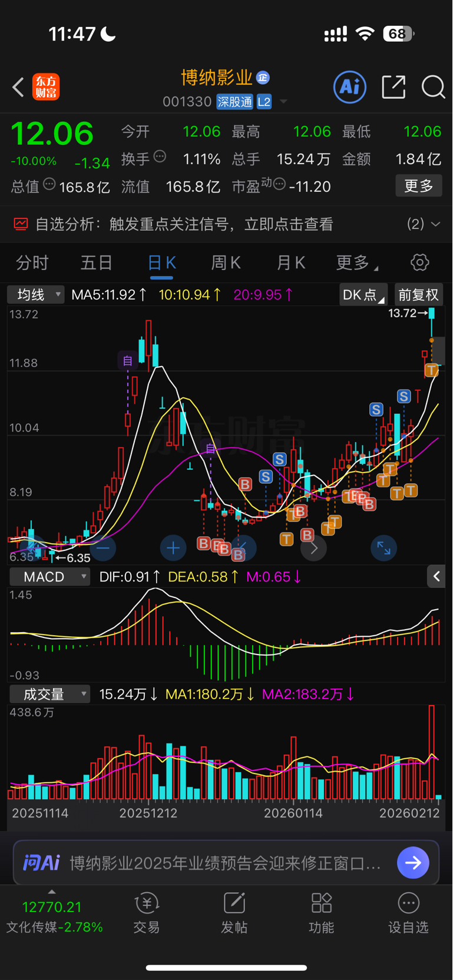Zoom out chart with minus button
Screen dimensions: 453x980
102,548
